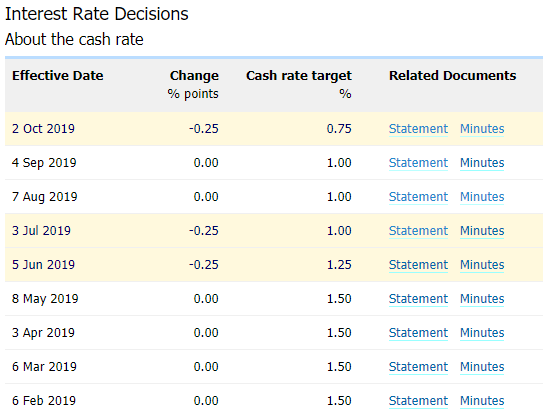Select the '4 Sep 2019' date cell
The image size is (547, 416).
click(x=44, y=163)
